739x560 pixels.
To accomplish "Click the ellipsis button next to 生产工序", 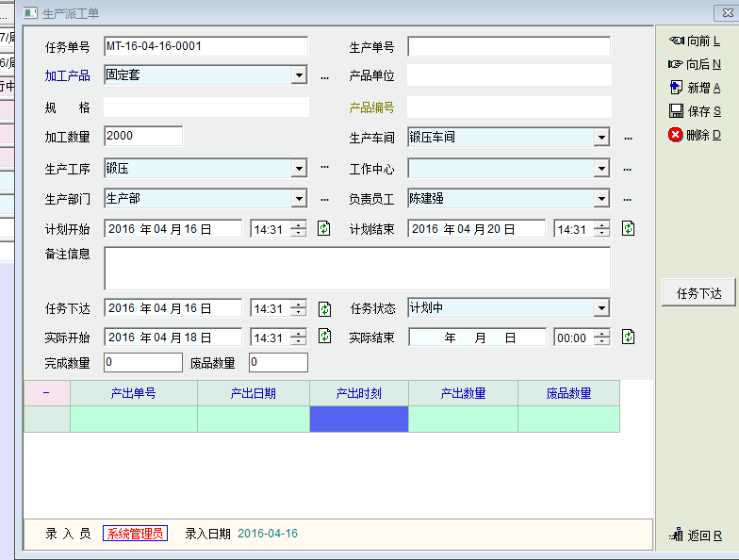I will [x=324, y=168].
